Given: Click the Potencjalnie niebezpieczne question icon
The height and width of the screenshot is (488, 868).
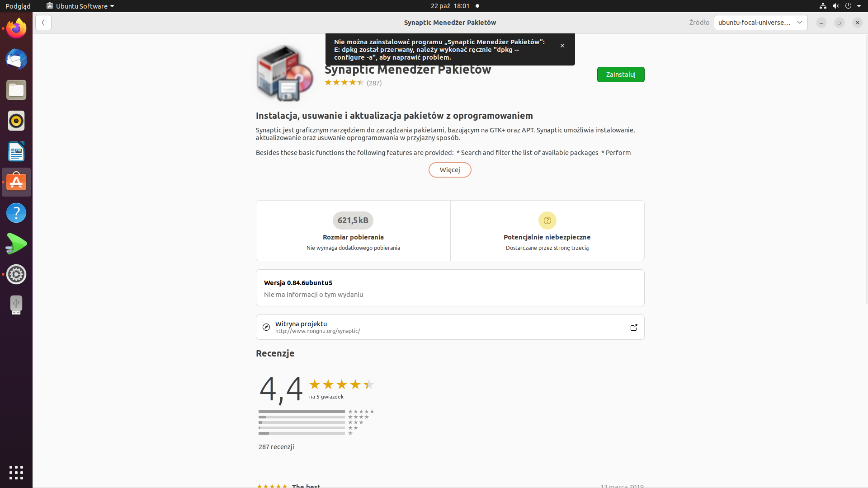Looking at the screenshot, I should click(x=547, y=221).
